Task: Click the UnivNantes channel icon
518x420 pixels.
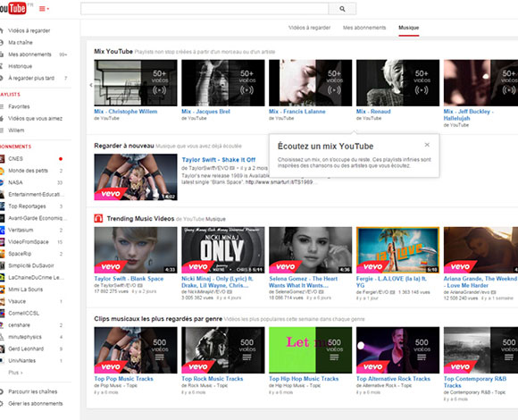Action: point(2,361)
